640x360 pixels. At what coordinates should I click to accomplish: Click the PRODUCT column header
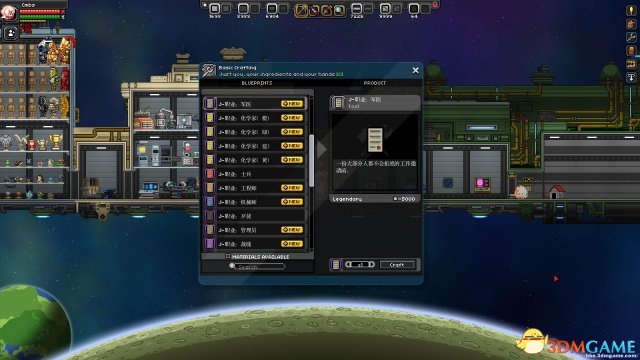375,83
